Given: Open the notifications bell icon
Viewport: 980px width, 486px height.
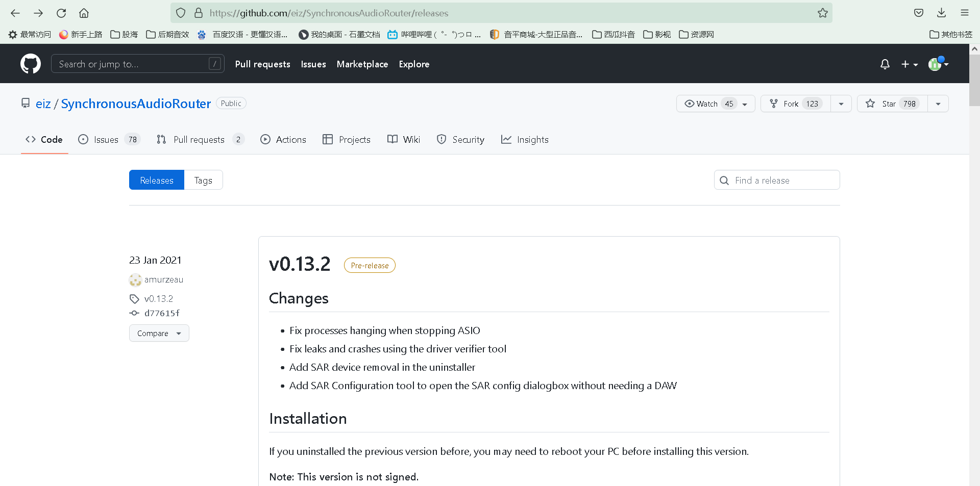Looking at the screenshot, I should pos(885,64).
